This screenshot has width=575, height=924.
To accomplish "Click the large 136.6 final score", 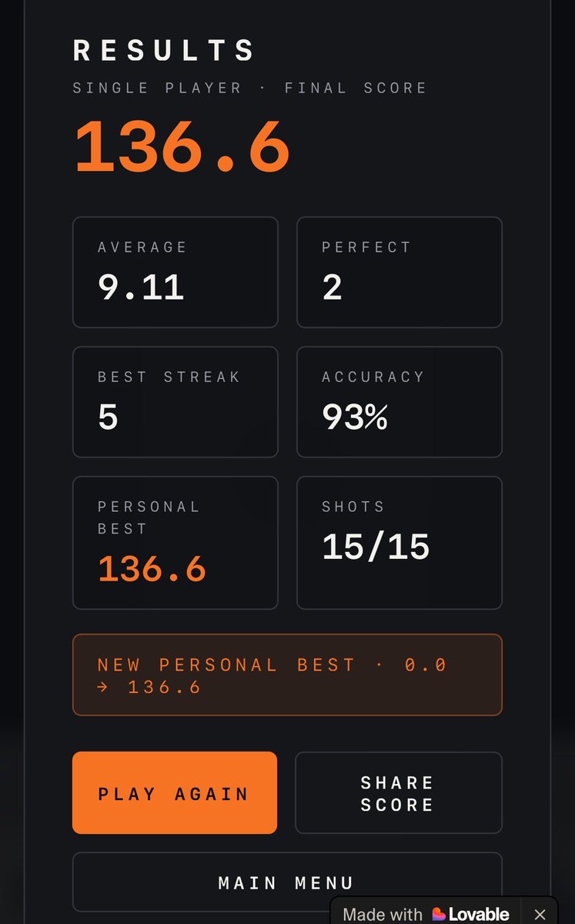I will [x=182, y=146].
